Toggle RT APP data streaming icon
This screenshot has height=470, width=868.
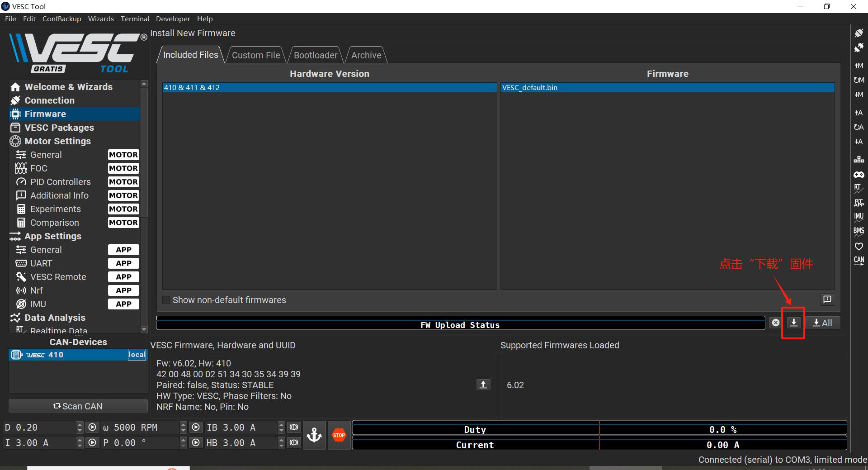tap(859, 203)
